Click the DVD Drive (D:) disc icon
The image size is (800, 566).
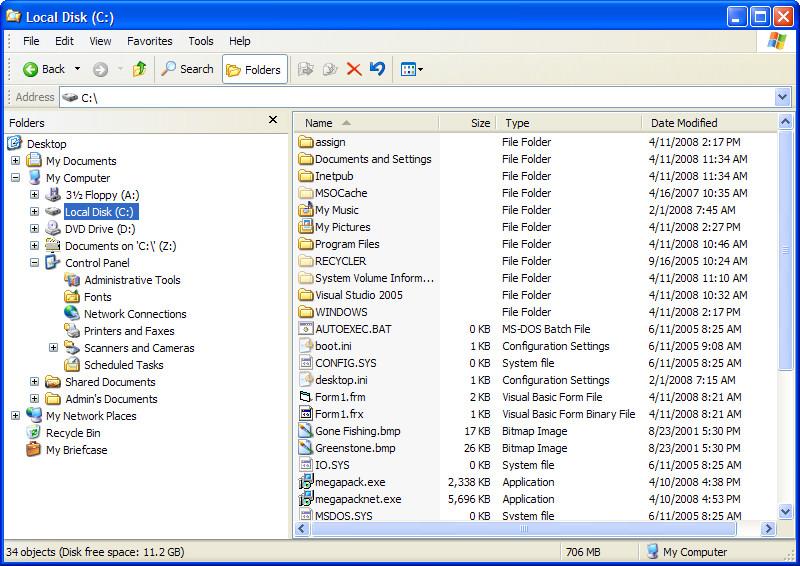pyautogui.click(x=53, y=228)
